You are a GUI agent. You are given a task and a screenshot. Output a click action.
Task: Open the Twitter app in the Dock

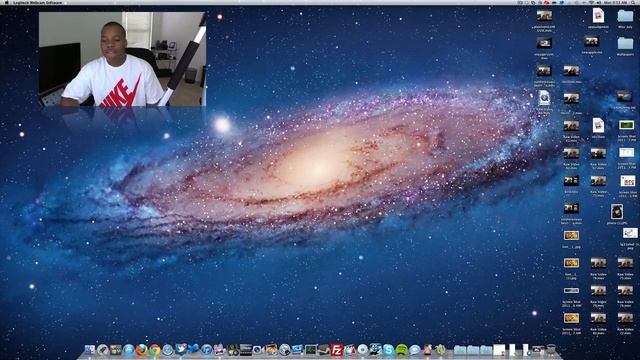pyautogui.click(x=180, y=349)
